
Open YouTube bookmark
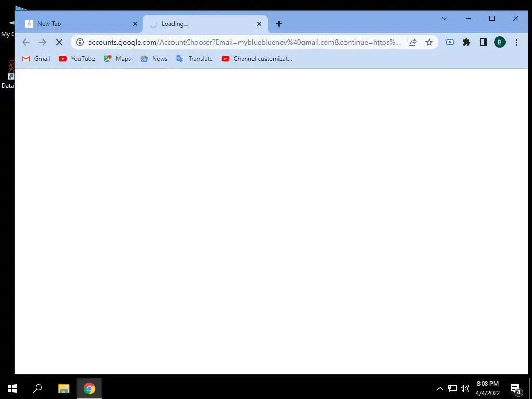77,59
